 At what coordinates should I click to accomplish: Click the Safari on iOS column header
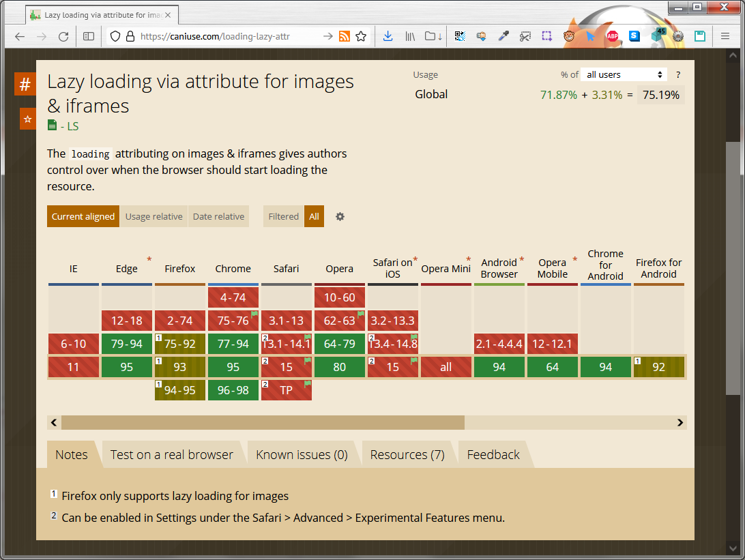(392, 268)
